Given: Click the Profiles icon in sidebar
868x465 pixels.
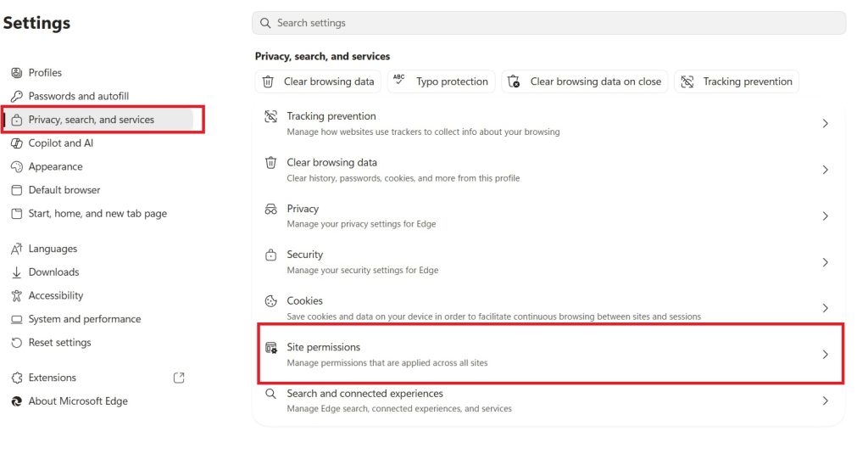Looking at the screenshot, I should pyautogui.click(x=17, y=73).
